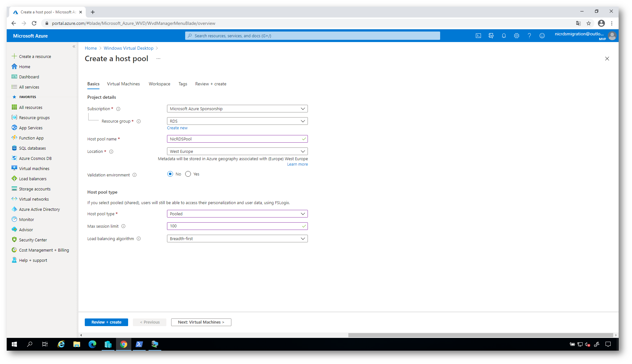Viewport: 632px width, 364px height.
Task: Click the more options ellipsis by the title
Action: click(x=158, y=59)
